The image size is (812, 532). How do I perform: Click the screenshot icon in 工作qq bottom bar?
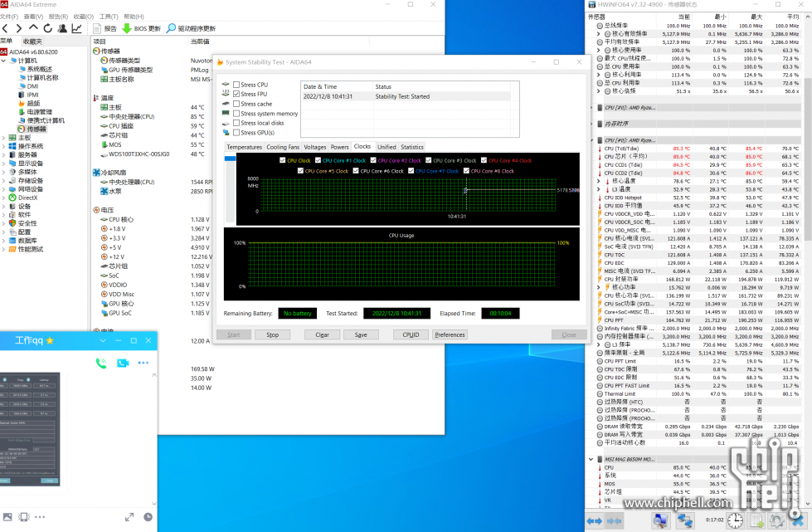(24, 517)
